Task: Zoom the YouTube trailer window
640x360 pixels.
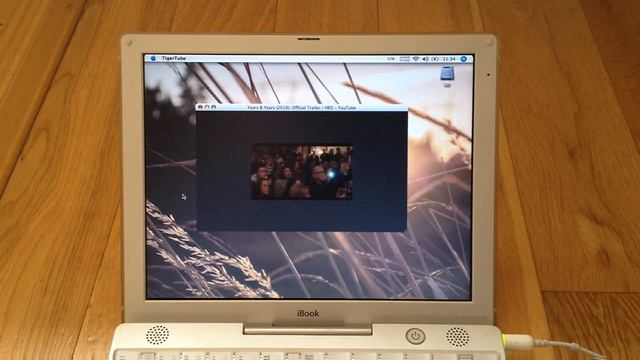Action: click(x=214, y=107)
